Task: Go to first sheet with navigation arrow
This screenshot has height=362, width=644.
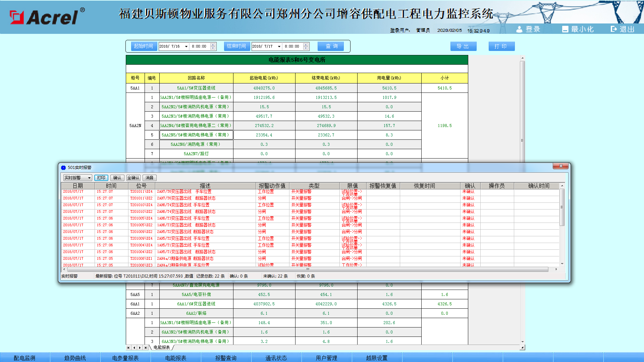Action: coord(128,348)
